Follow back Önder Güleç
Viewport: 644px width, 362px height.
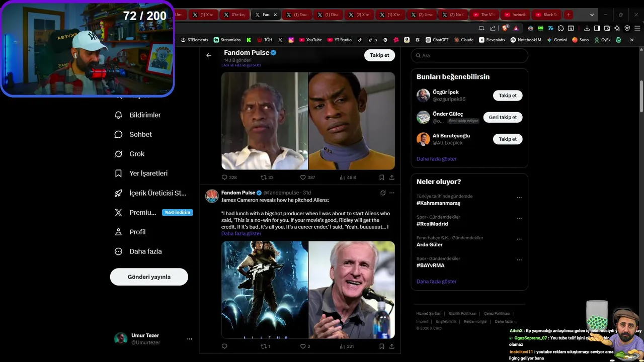503,117
